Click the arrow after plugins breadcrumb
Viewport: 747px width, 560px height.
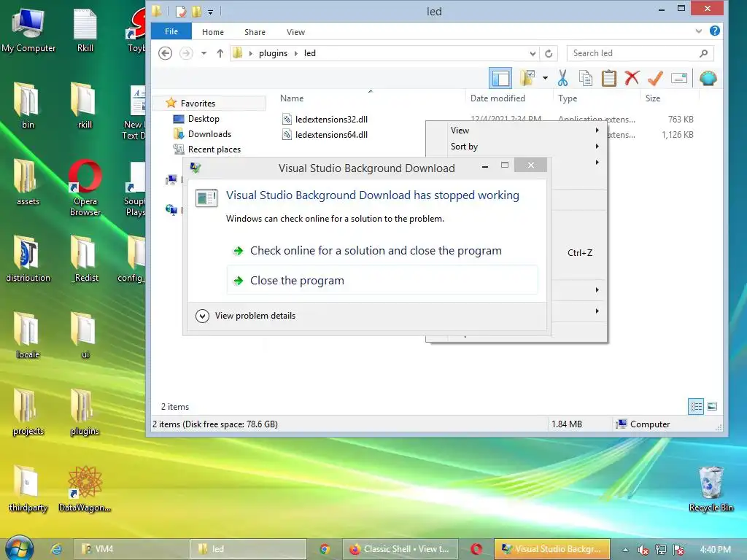(296, 53)
